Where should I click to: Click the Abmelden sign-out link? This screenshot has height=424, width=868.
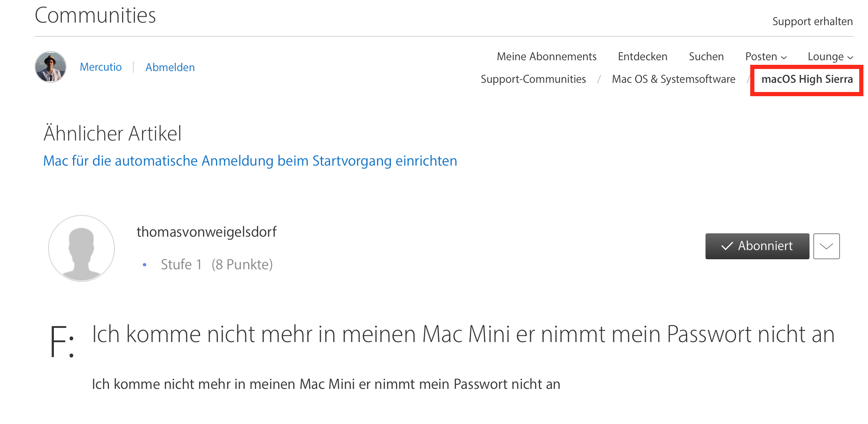click(170, 67)
